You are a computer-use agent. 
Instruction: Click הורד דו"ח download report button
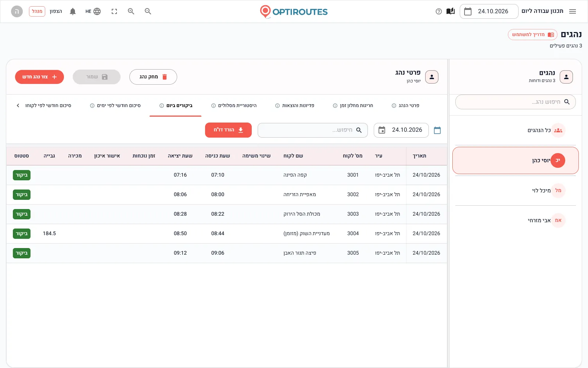point(228,130)
